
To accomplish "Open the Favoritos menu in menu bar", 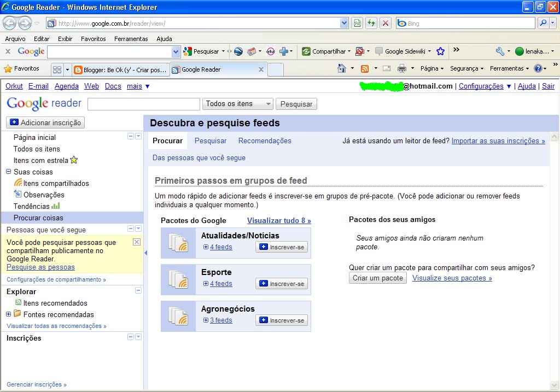I will [93, 39].
